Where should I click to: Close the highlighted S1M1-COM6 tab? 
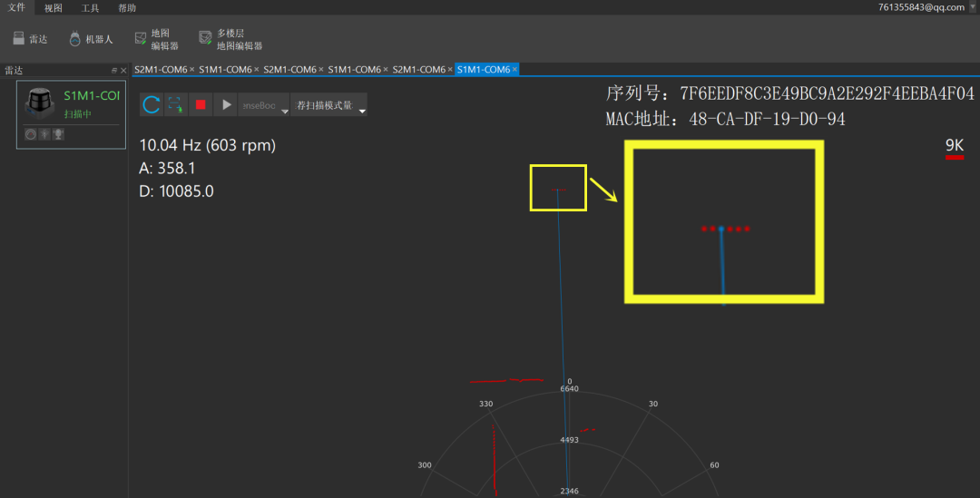515,69
